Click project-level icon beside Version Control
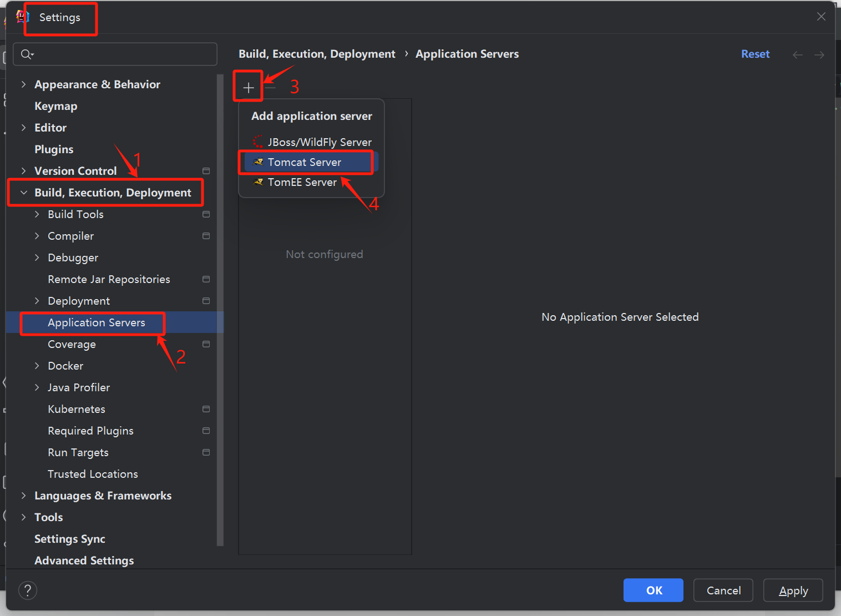This screenshot has height=616, width=841. (206, 171)
